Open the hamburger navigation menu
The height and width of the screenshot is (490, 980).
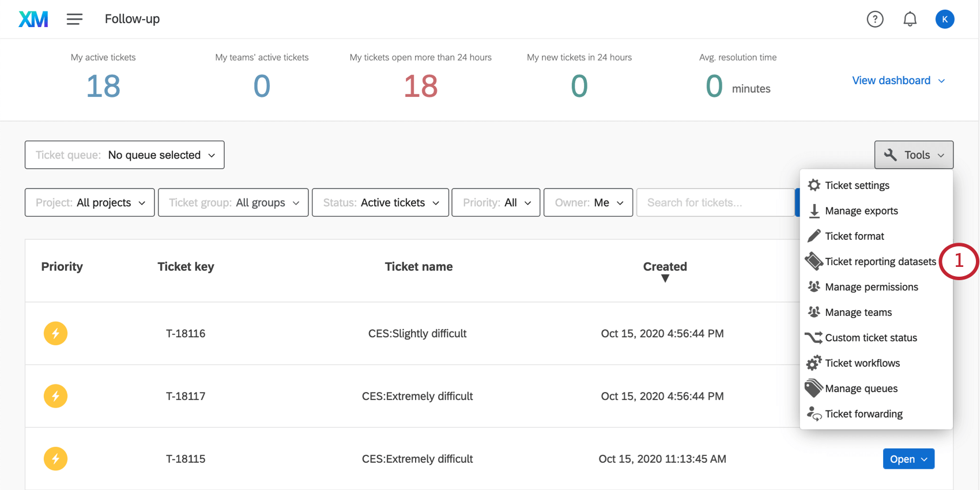pyautogui.click(x=74, y=19)
